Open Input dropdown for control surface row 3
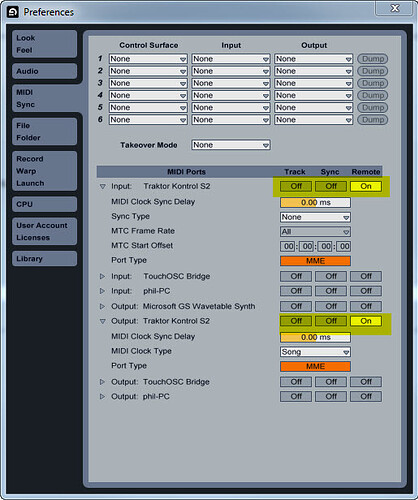Image resolution: width=418 pixels, height=500 pixels. pyautogui.click(x=231, y=83)
